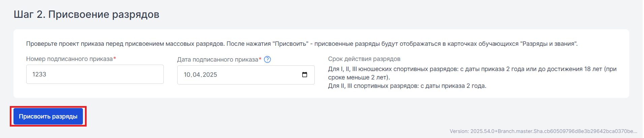The image size is (644, 138).
Task: Focus the order number field containing 1233
Action: tap(95, 74)
